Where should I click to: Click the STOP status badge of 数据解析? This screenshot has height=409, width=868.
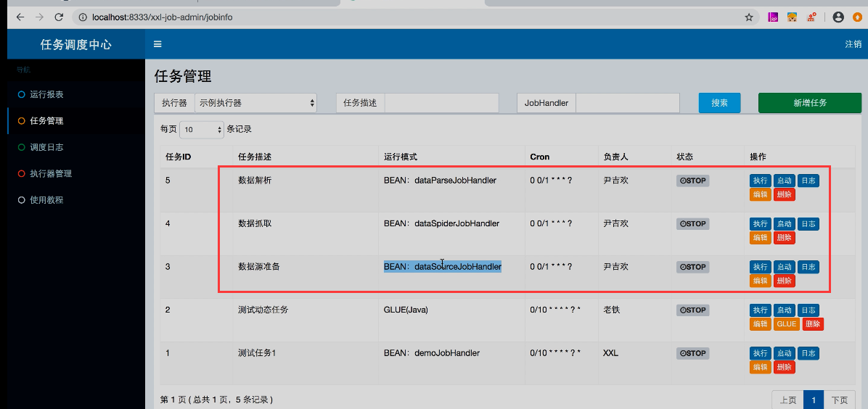pyautogui.click(x=692, y=181)
